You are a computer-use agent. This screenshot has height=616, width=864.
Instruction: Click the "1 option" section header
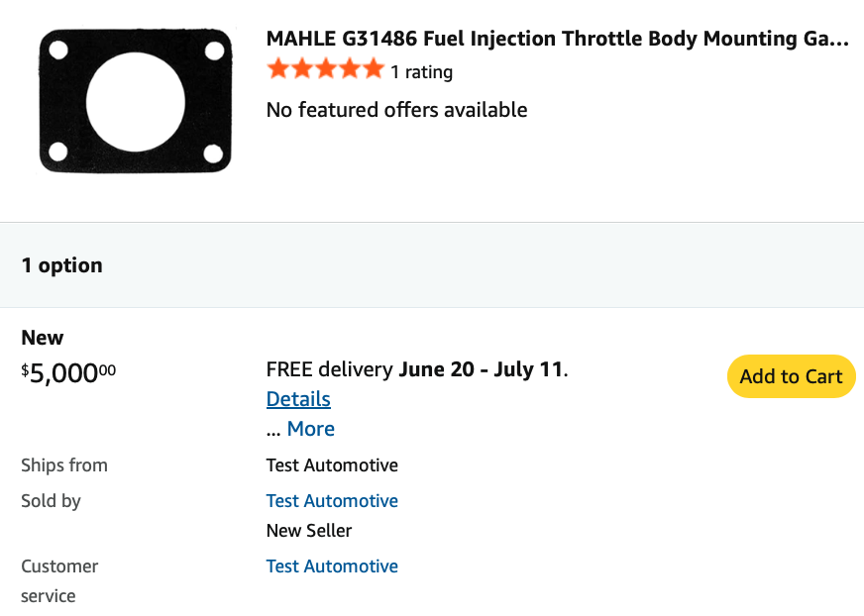61,265
